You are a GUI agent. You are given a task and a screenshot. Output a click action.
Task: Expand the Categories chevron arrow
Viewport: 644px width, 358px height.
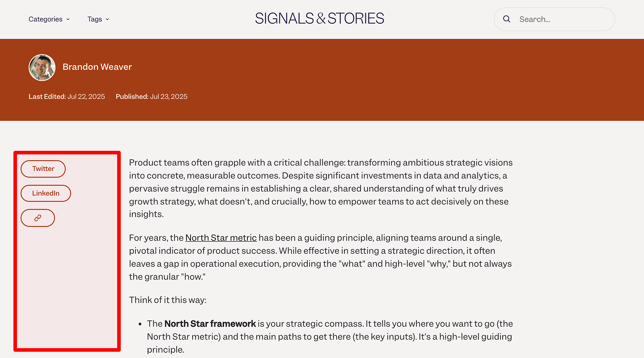(x=68, y=19)
